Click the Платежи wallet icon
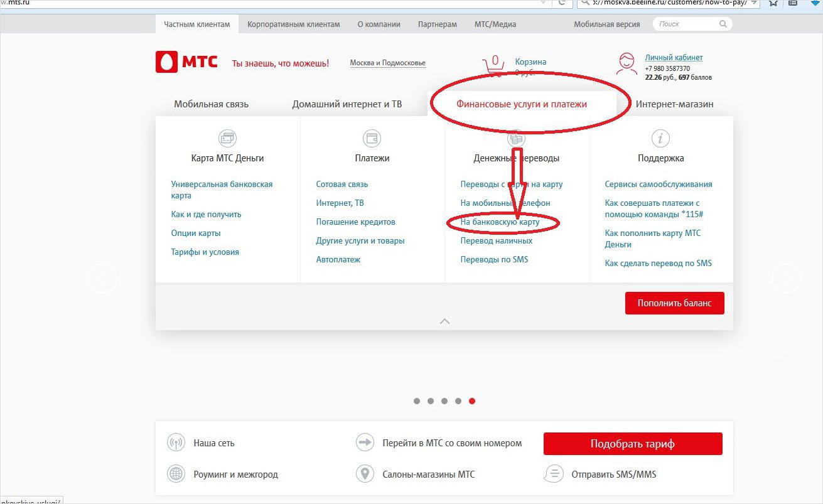This screenshot has height=504, width=823. [x=372, y=138]
